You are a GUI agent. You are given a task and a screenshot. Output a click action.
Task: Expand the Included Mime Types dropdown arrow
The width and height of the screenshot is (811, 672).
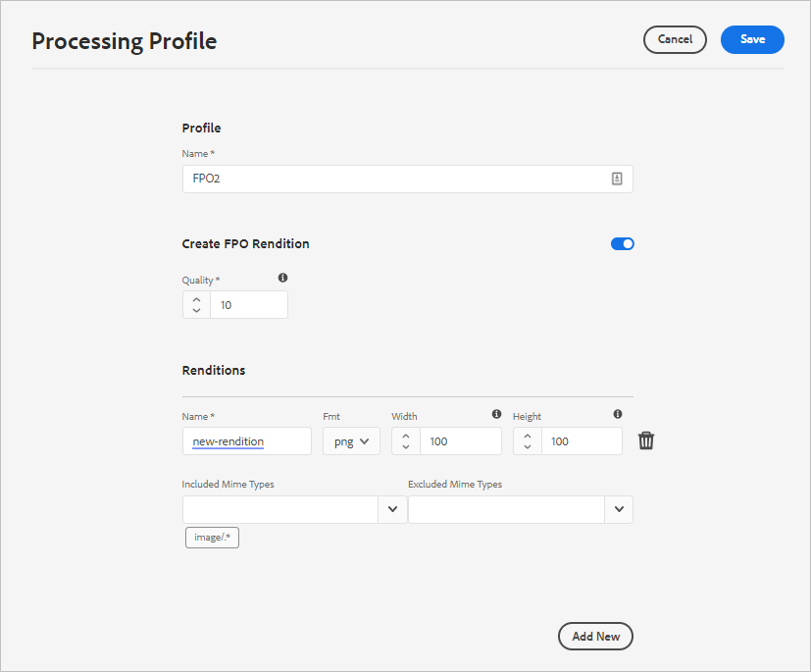(392, 509)
